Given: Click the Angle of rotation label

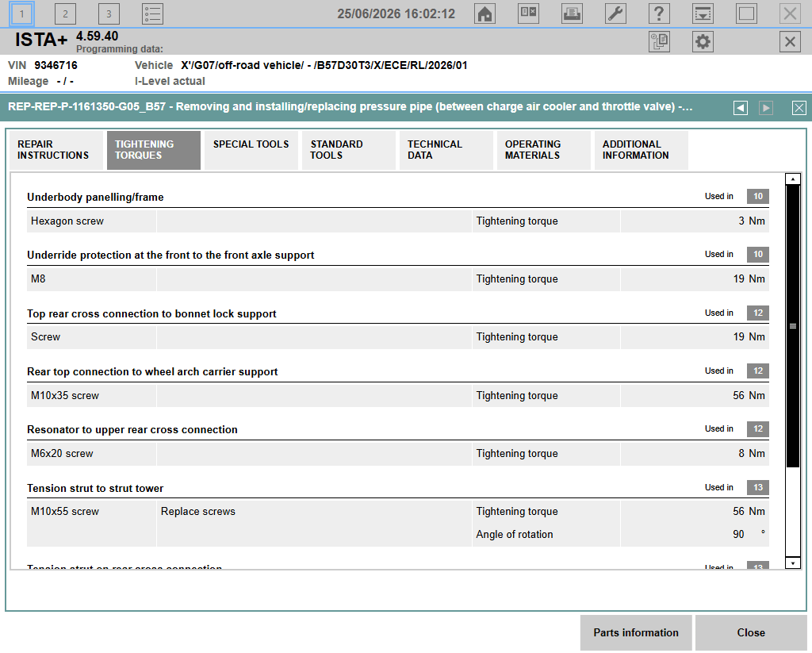Looking at the screenshot, I should pos(514,535).
